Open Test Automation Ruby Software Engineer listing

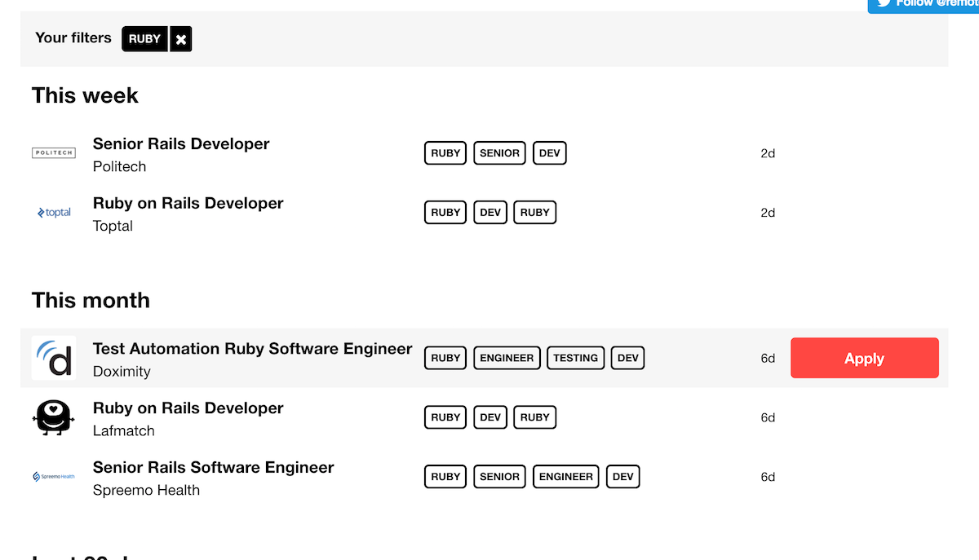click(252, 349)
